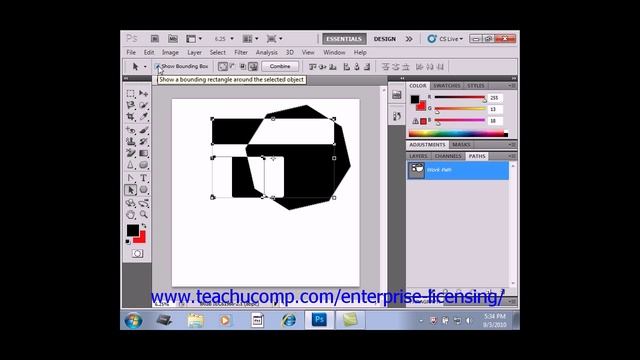Viewport: 640px width, 360px height.
Task: Switch to the Design workspace
Action: tap(384, 39)
